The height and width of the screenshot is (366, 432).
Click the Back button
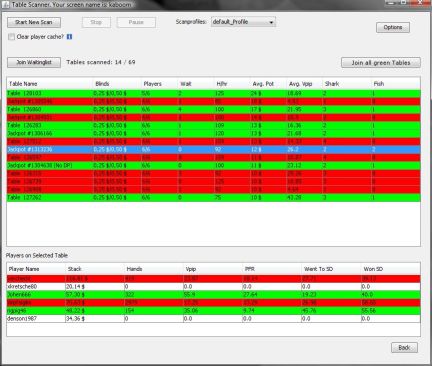click(x=404, y=348)
